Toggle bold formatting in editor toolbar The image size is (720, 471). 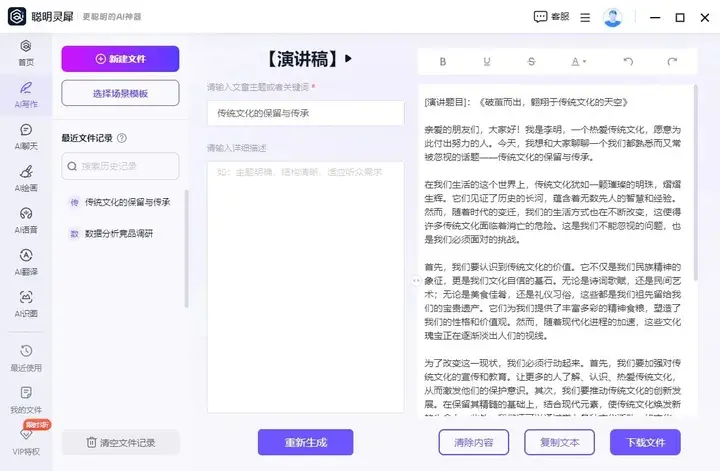pyautogui.click(x=443, y=61)
